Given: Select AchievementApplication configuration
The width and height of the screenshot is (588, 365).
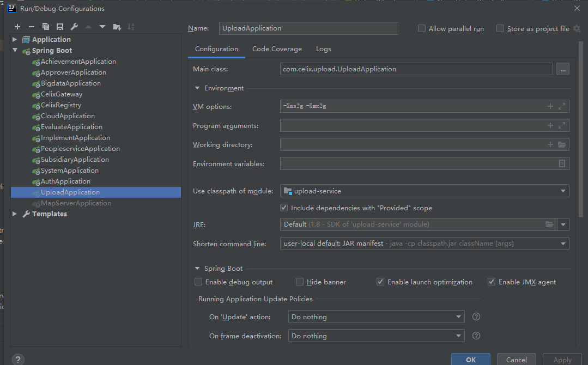Looking at the screenshot, I should pyautogui.click(x=78, y=62).
